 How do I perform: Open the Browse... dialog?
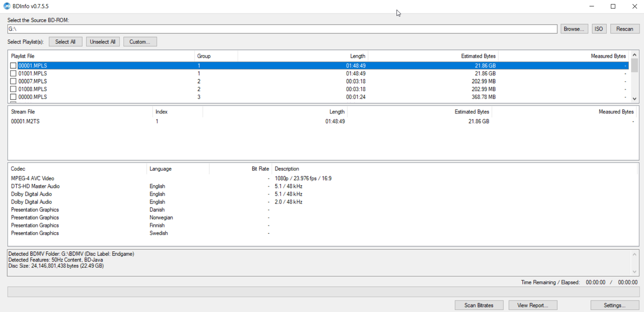(574, 29)
